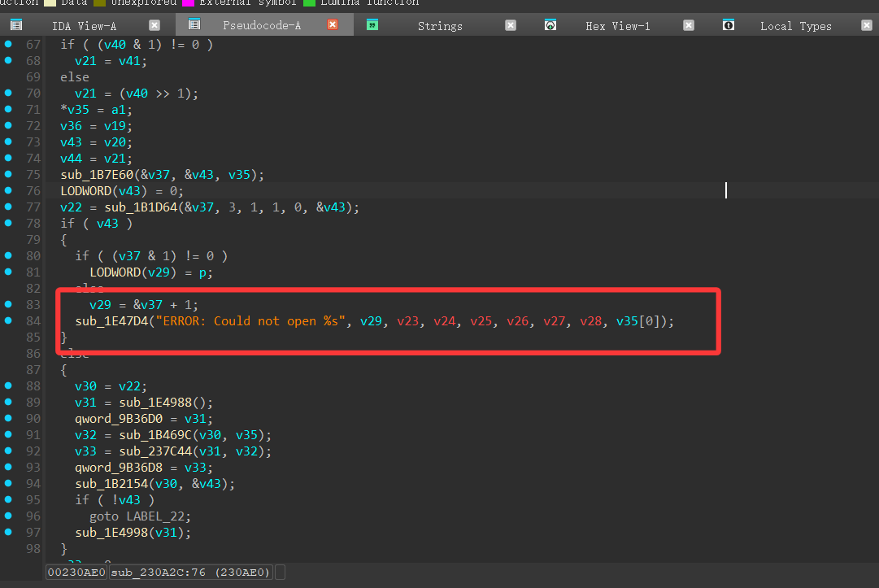
Task: Close the Strings tab
Action: point(510,25)
